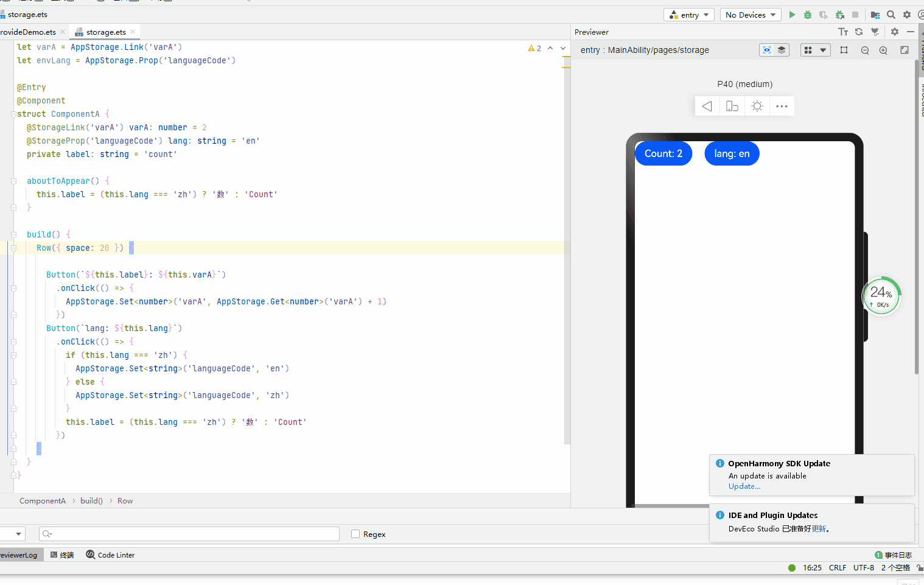The image size is (924, 585).
Task: Open Search Everywhere magnifier icon
Action: click(x=891, y=15)
